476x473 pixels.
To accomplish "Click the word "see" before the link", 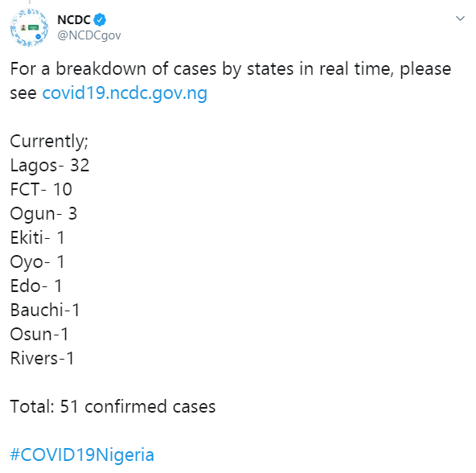I will (x=23, y=93).
